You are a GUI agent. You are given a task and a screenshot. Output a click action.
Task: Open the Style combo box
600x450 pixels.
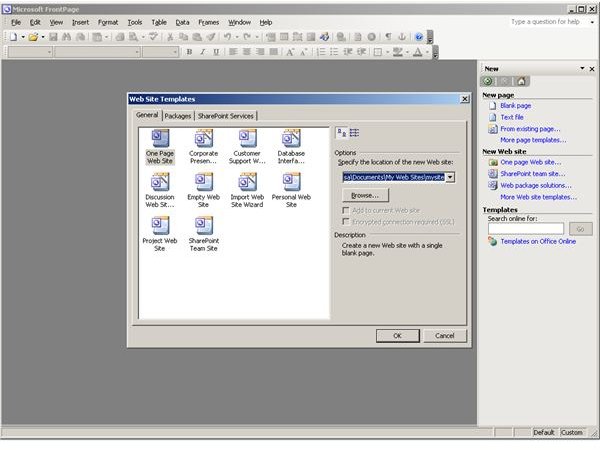click(x=30, y=52)
